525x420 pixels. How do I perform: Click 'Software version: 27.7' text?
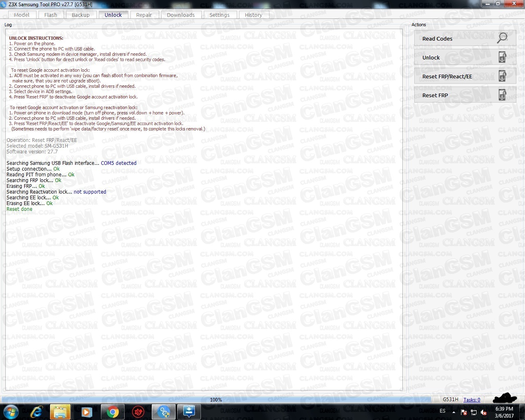(32, 152)
